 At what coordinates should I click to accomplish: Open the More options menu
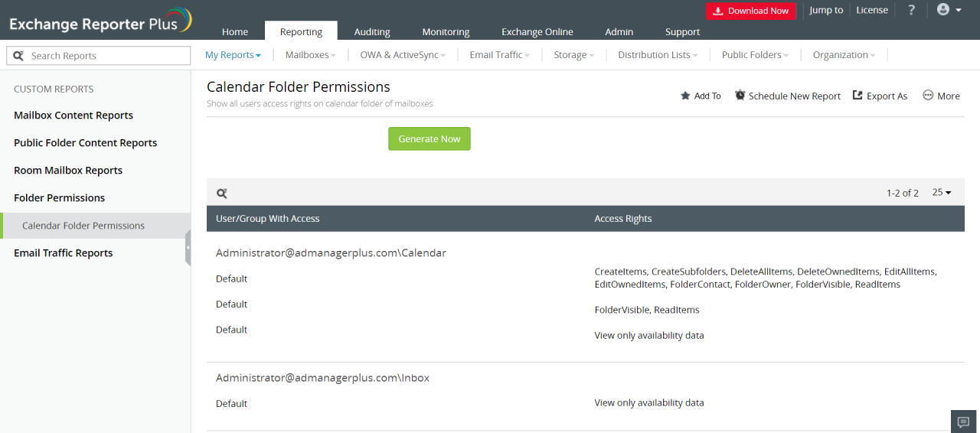coord(941,96)
